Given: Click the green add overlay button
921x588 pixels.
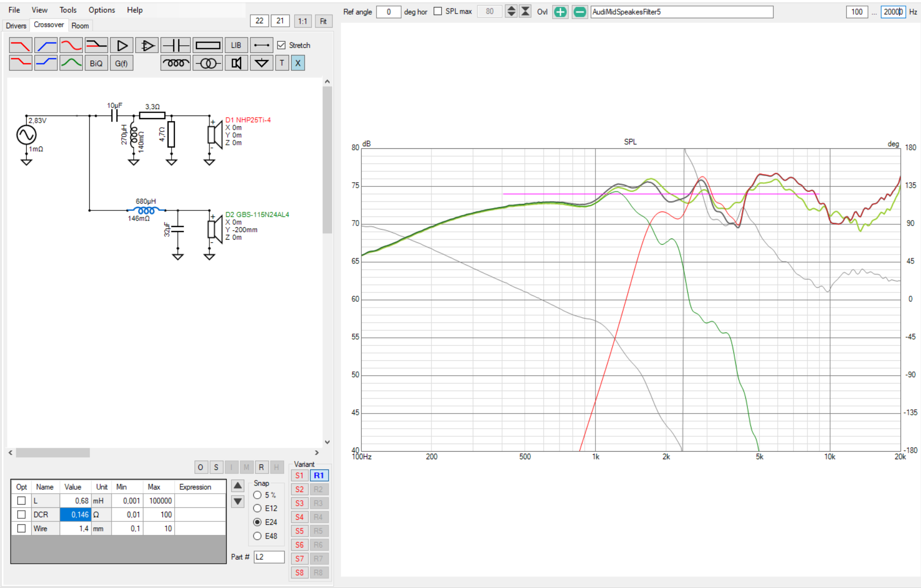Looking at the screenshot, I should [x=560, y=12].
